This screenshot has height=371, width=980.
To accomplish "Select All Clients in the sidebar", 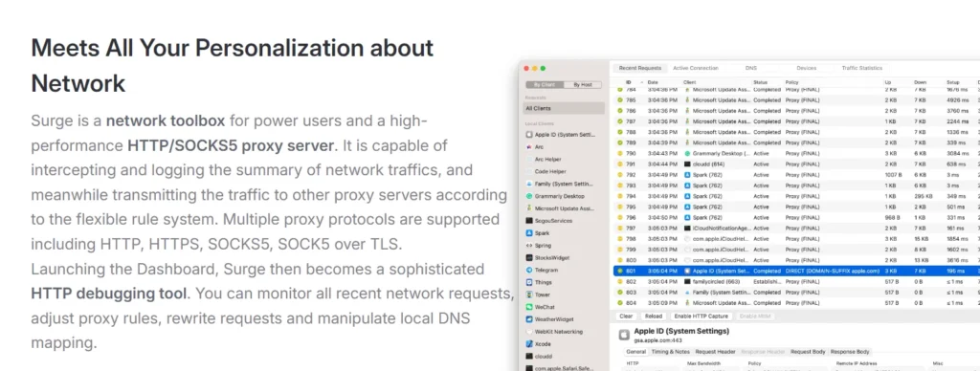I will tap(563, 109).
